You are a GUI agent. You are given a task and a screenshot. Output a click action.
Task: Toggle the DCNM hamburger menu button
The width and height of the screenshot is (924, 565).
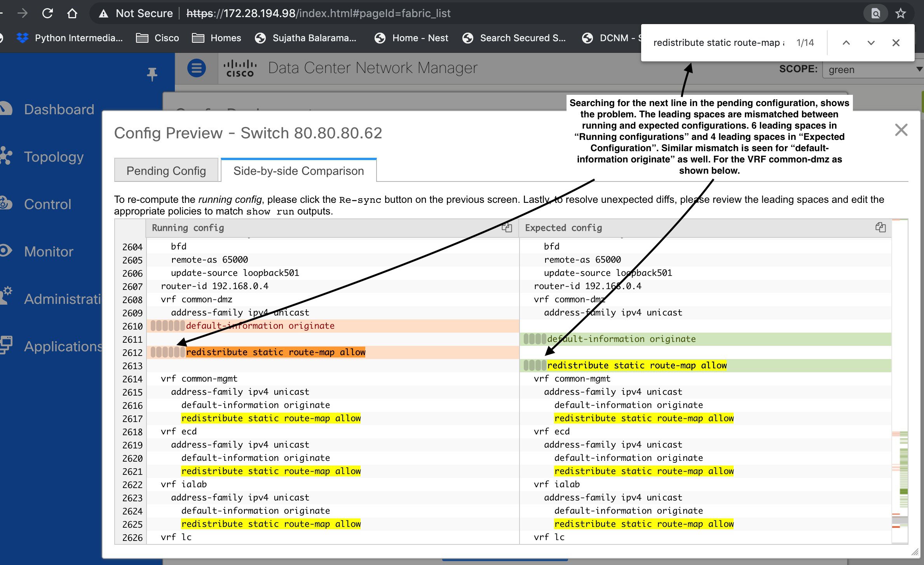click(x=197, y=68)
